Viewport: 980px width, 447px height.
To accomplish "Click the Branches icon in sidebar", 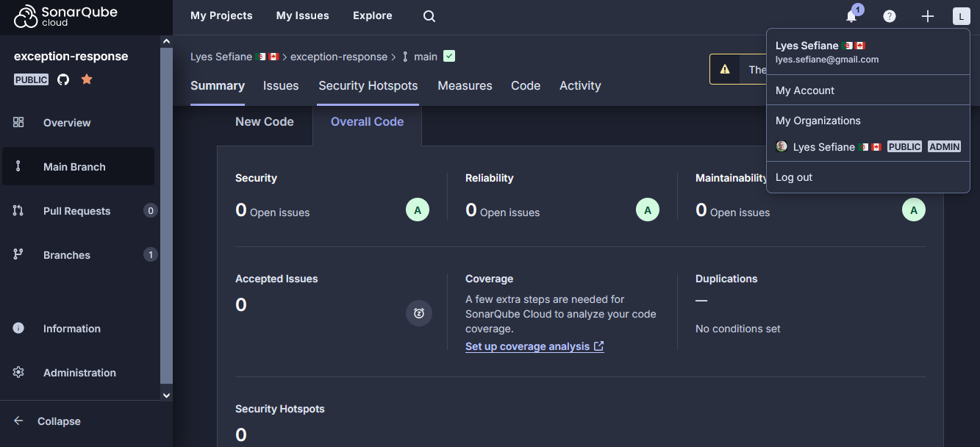I will pos(18,254).
